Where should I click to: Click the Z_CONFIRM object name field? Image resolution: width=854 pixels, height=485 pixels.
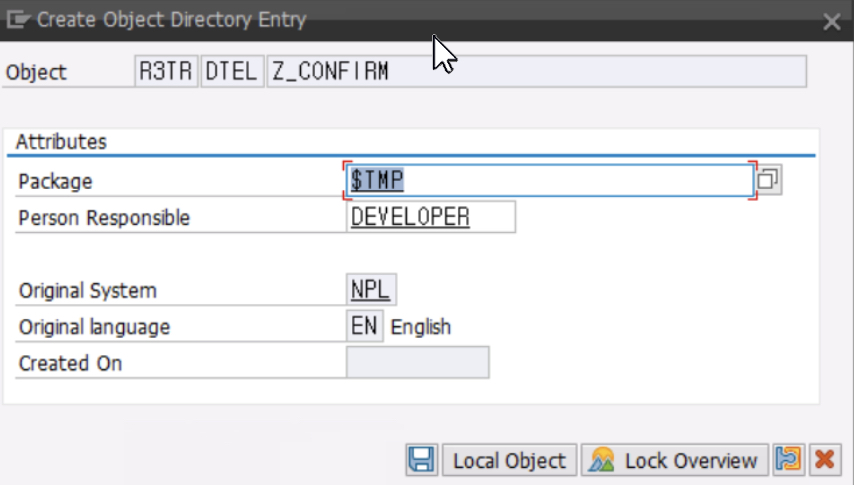click(536, 71)
